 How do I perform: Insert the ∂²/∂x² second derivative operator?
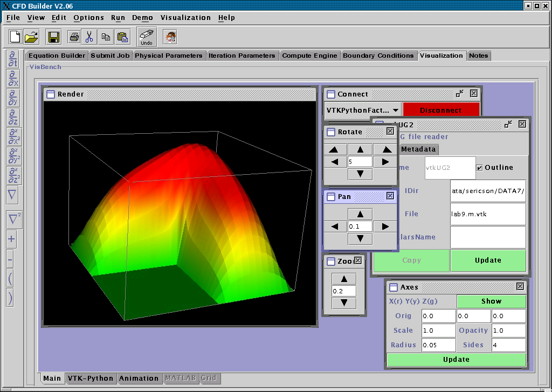pos(13,137)
